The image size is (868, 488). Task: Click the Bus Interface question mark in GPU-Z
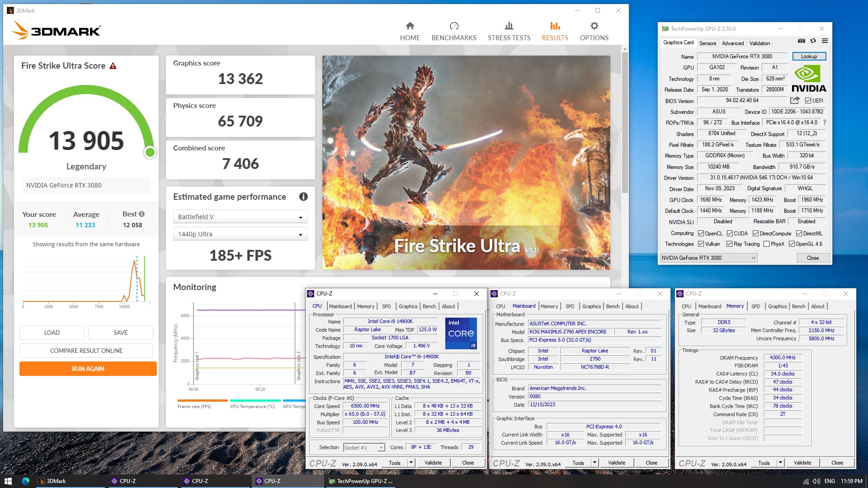(x=825, y=122)
